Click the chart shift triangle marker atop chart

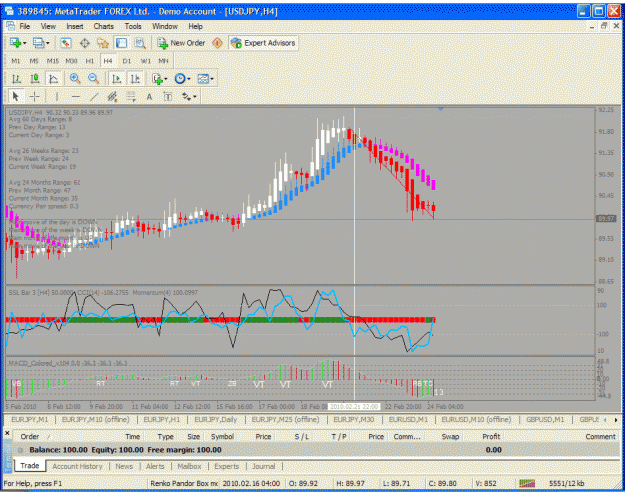(440, 108)
